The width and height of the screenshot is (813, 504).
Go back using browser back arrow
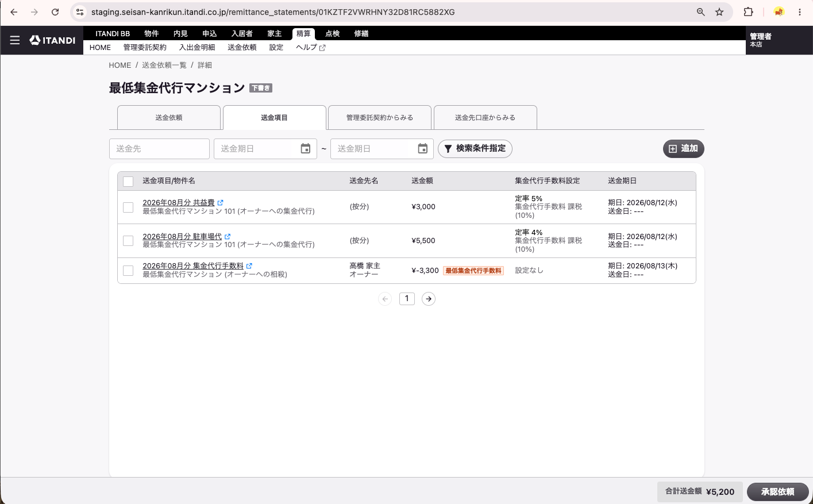tap(14, 12)
